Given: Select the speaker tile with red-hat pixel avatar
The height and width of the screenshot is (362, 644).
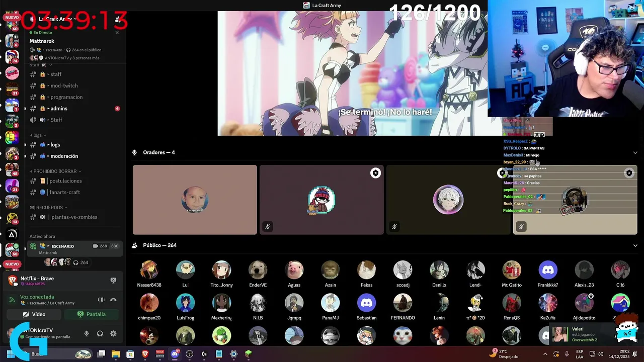Looking at the screenshot, I should [x=321, y=200].
